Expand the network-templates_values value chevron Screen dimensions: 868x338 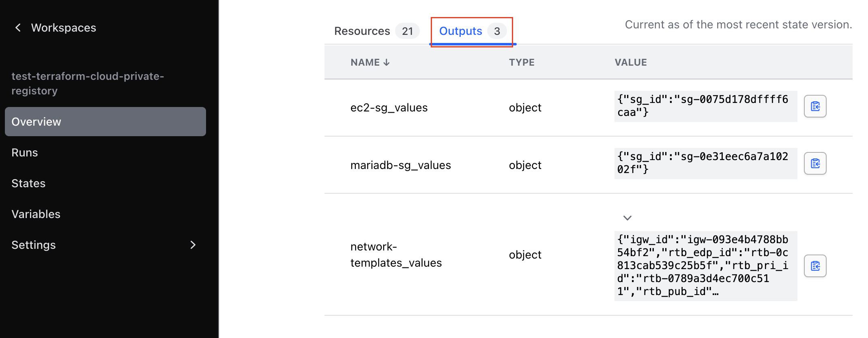coord(627,218)
